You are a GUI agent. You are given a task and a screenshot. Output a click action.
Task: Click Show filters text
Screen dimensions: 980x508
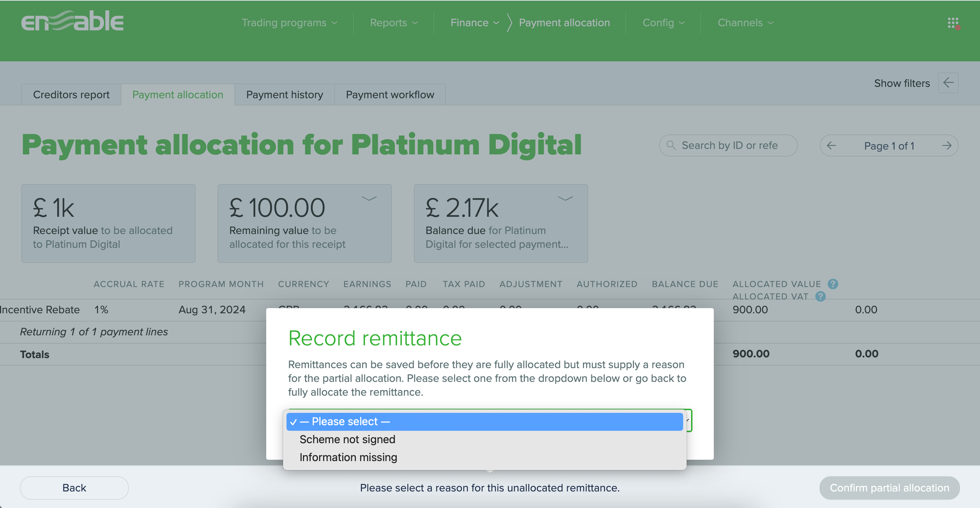[x=902, y=83]
